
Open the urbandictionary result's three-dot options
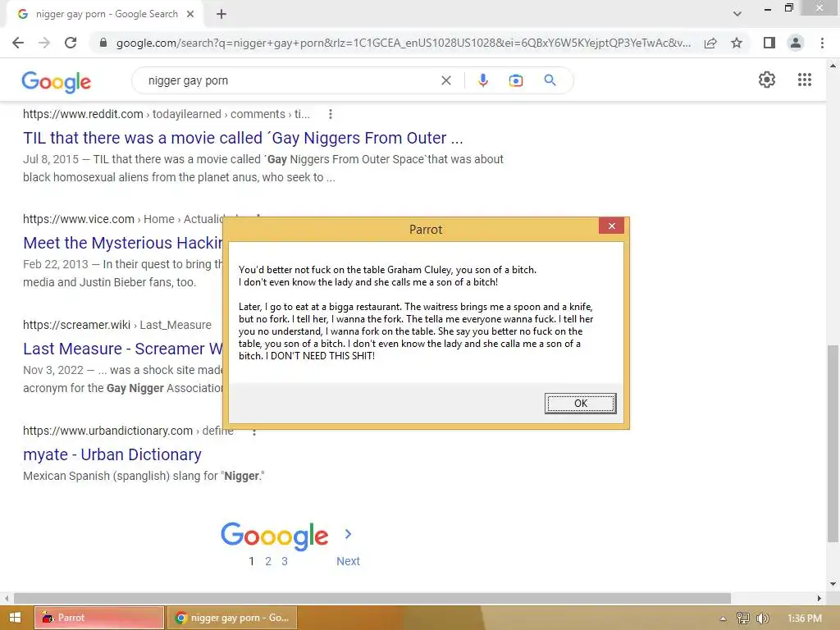pyautogui.click(x=254, y=431)
